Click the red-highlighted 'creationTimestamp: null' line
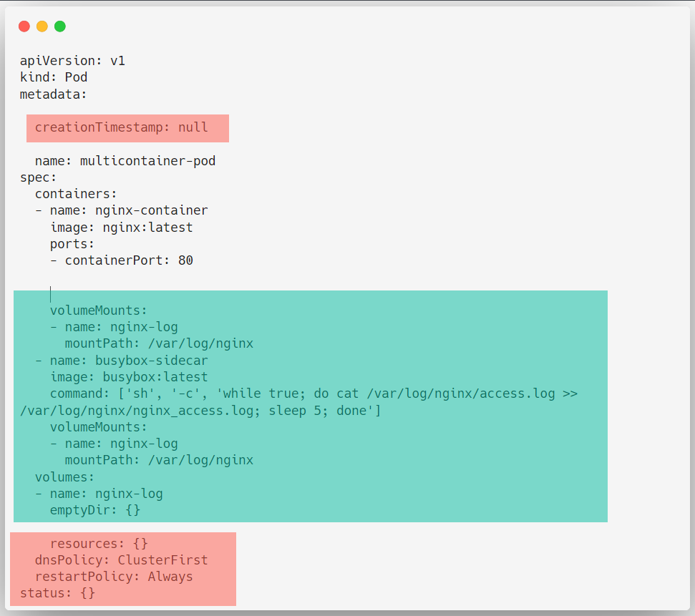Viewport: 695px width, 616px height. pyautogui.click(x=122, y=127)
